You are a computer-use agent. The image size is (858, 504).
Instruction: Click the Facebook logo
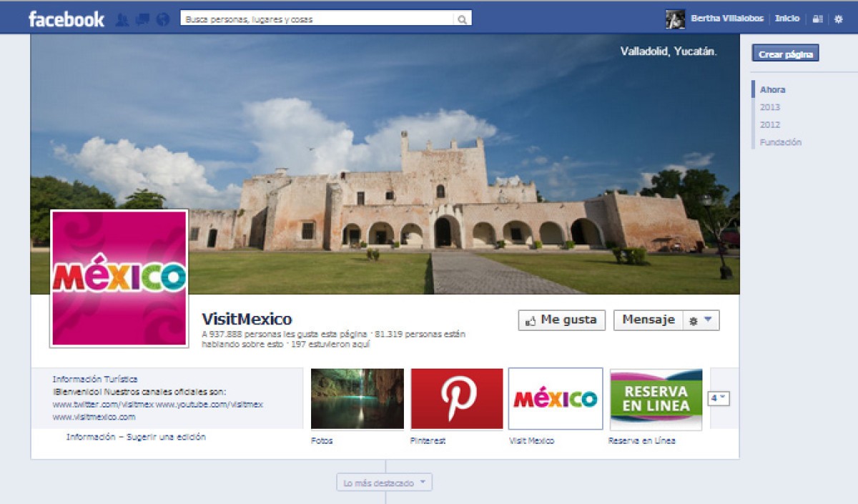(x=66, y=19)
